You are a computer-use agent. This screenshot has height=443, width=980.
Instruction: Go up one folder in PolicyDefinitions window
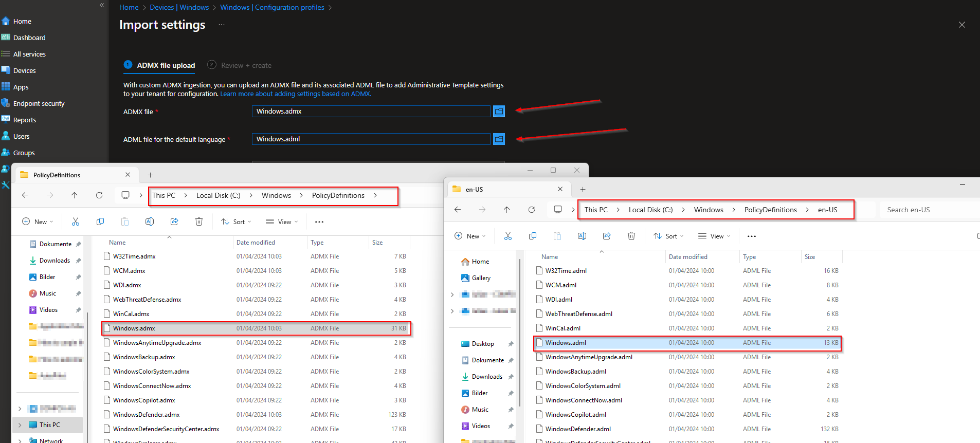[75, 195]
